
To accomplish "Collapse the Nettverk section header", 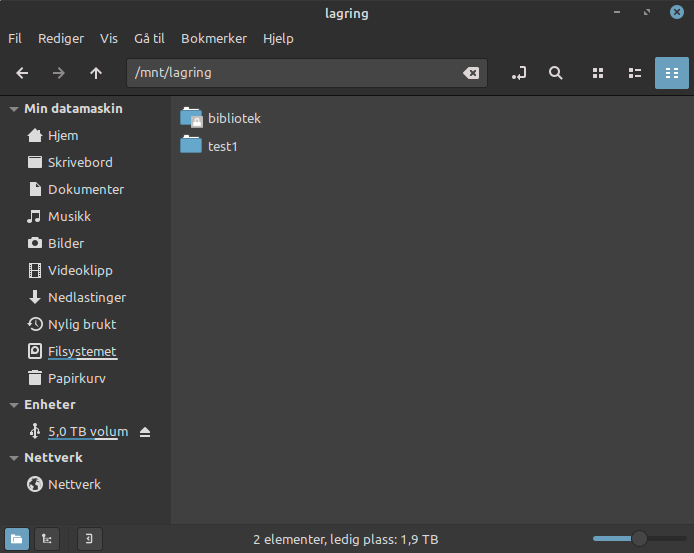I will click(14, 458).
